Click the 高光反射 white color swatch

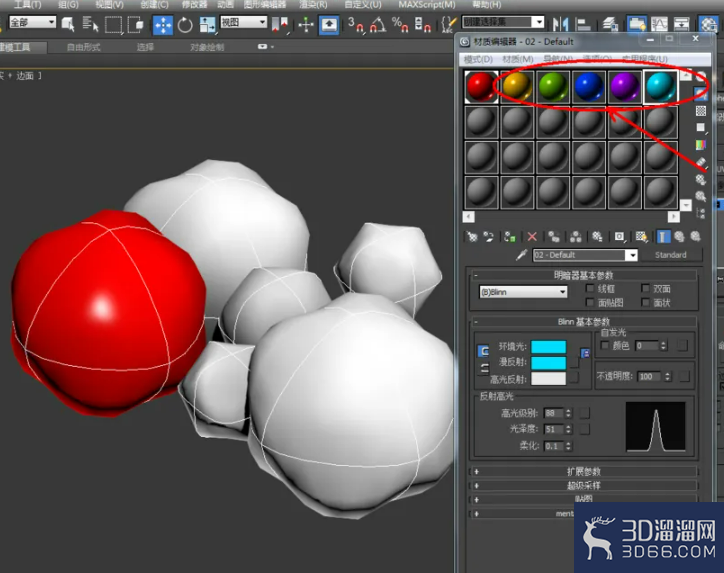549,379
